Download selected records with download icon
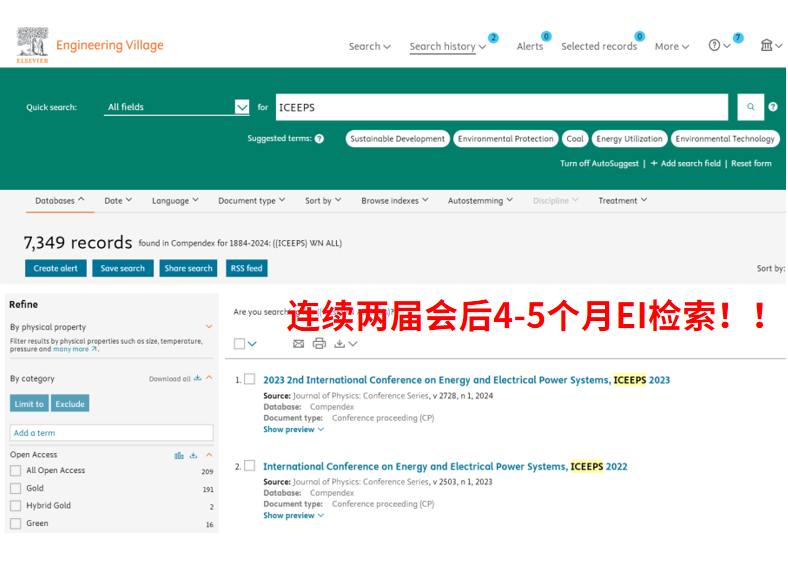This screenshot has height=563, width=788. pos(340,344)
